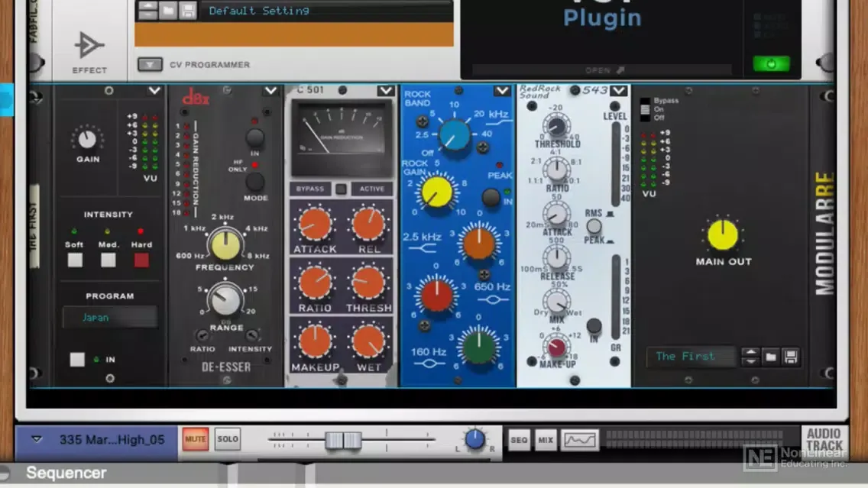Screen dimensions: 868x488
Task: Open the first module's dropdown arrow
Action: 154,90
